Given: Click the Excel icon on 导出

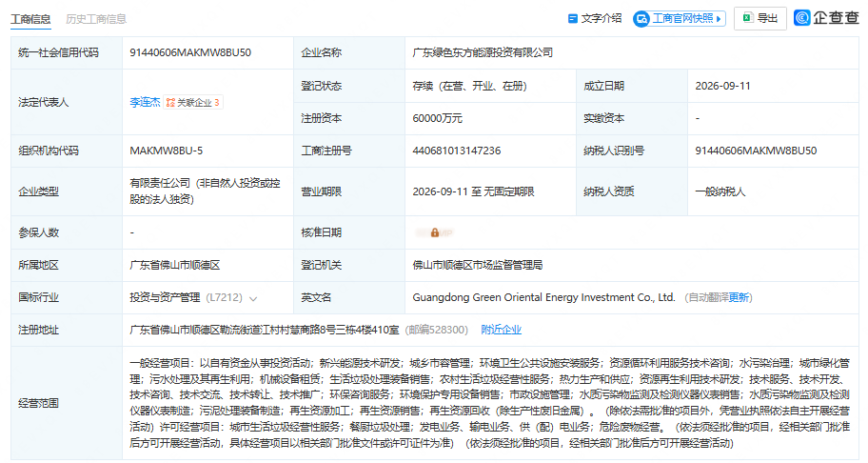Looking at the screenshot, I should coord(747,18).
